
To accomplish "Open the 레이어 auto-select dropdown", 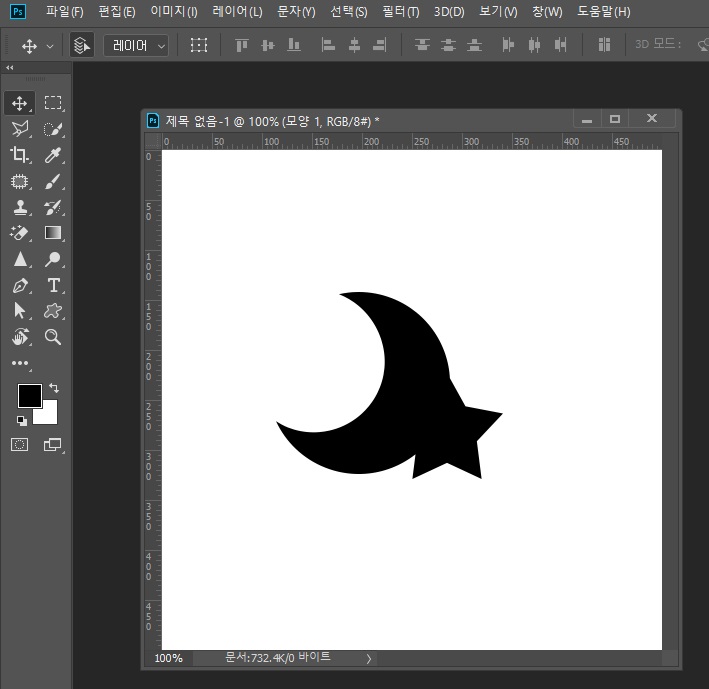I will tap(136, 46).
